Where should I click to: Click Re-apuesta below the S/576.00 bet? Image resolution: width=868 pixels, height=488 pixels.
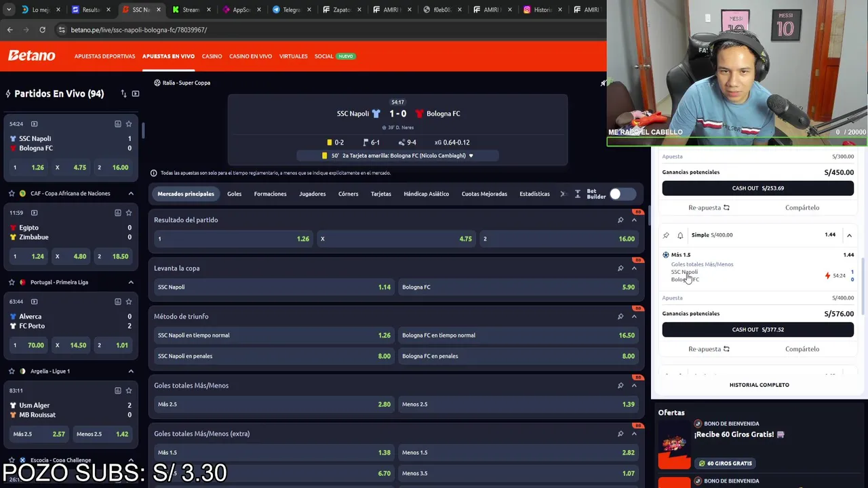709,349
